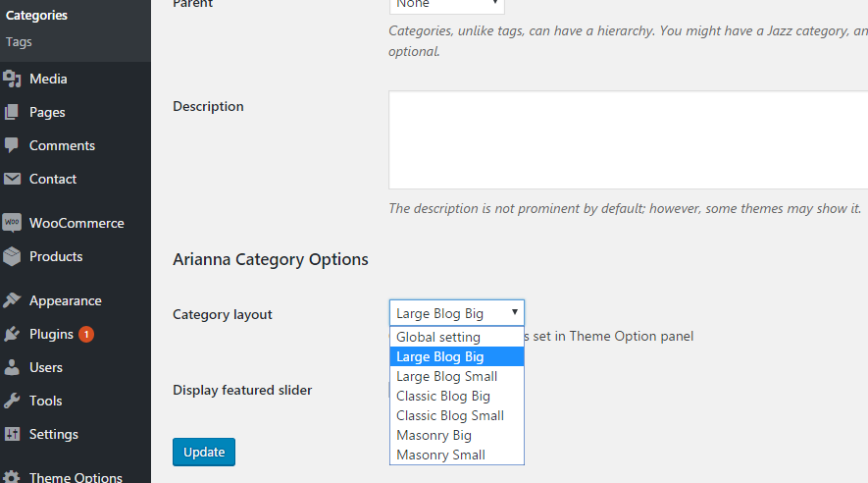Image resolution: width=868 pixels, height=483 pixels.
Task: Click the WooCommerce icon in sidebar
Action: point(12,223)
